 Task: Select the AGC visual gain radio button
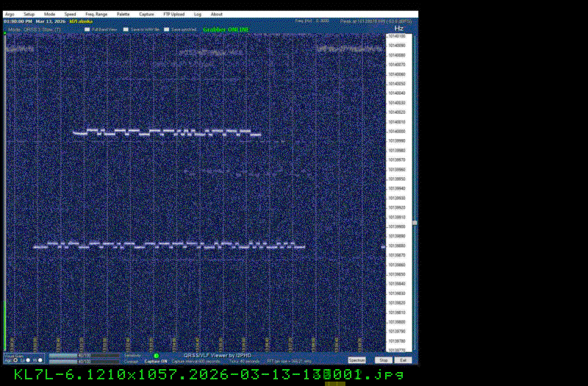[16, 360]
